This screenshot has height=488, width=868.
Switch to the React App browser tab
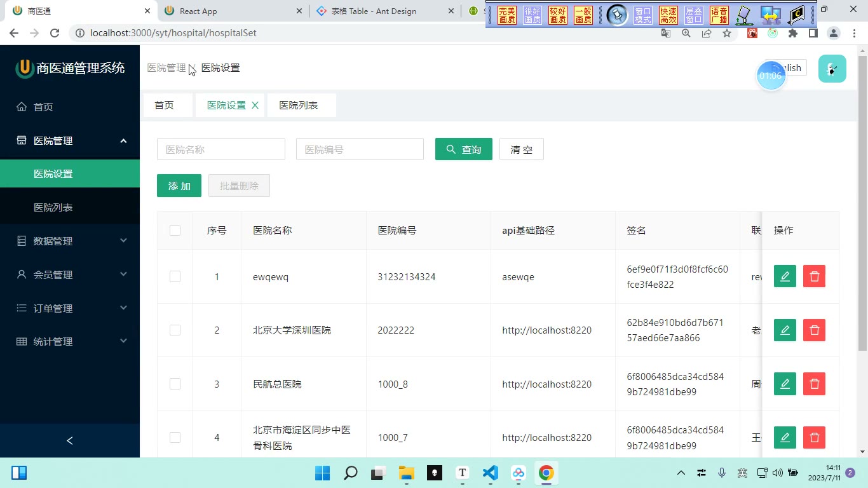click(x=233, y=11)
